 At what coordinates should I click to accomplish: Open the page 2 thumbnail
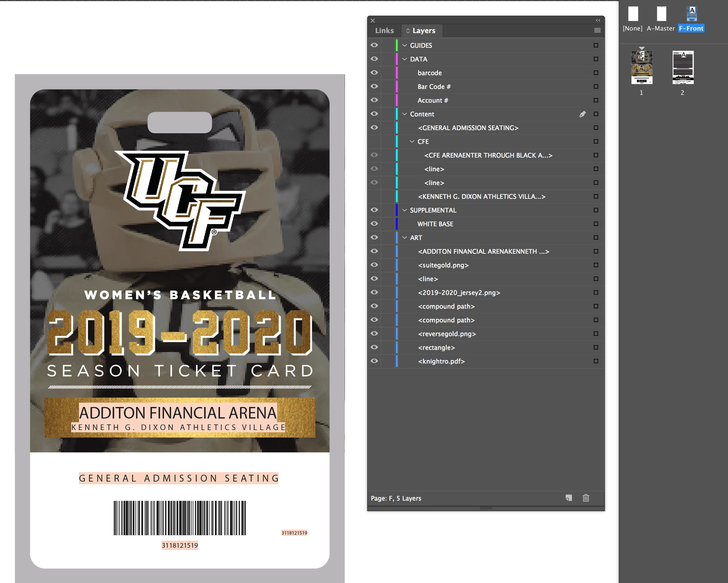point(683,67)
